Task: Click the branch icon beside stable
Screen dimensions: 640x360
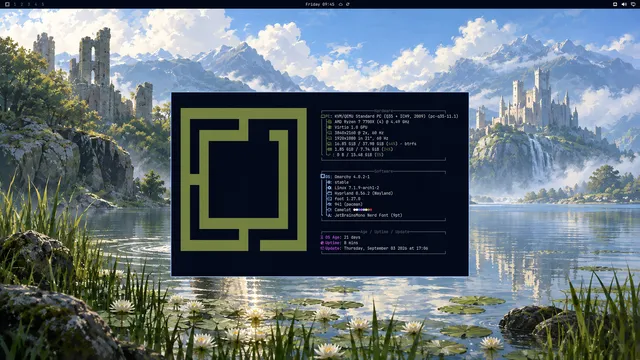Action: click(329, 182)
